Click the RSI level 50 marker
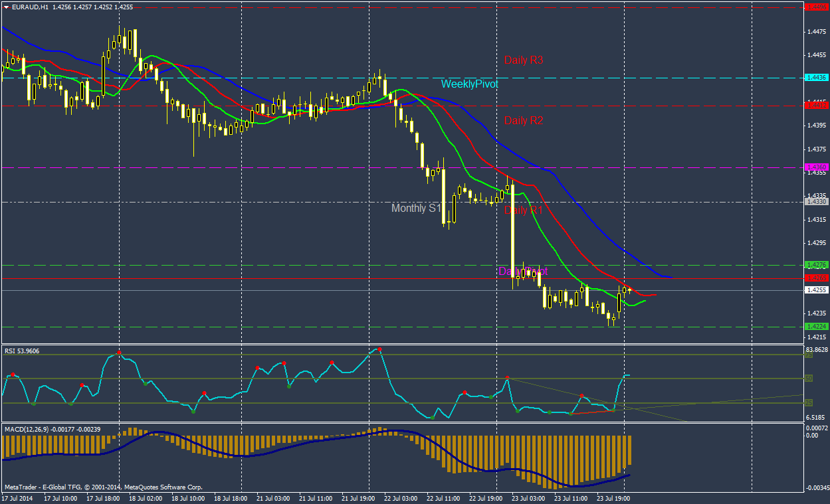Viewport: 830px width, 504px height. point(809,378)
